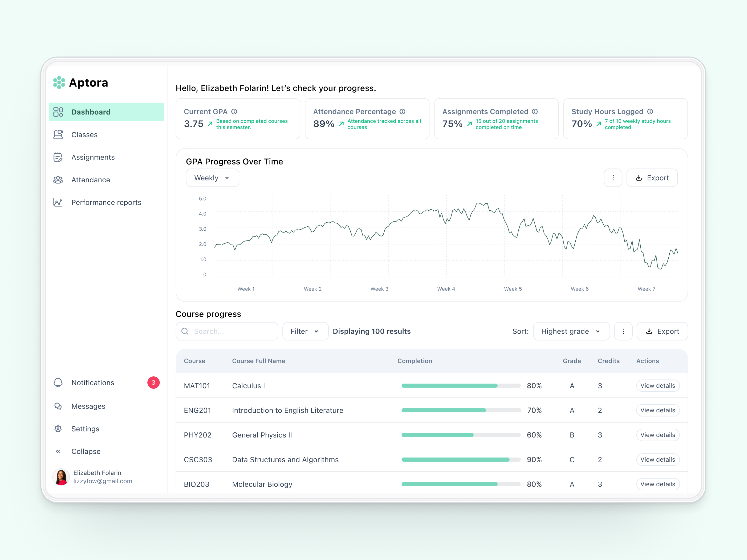Collapse the sidebar navigation
This screenshot has height=560, width=747.
pyautogui.click(x=58, y=451)
